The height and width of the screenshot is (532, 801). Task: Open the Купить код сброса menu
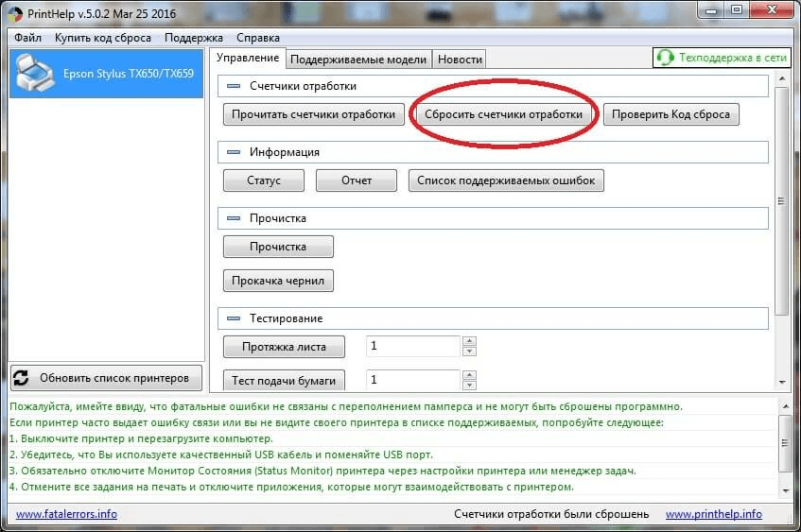pyautogui.click(x=103, y=38)
